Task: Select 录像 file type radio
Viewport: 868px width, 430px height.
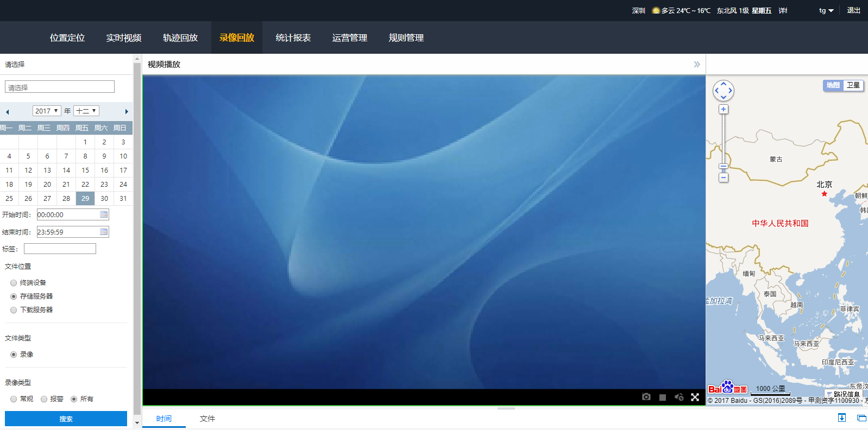Action: (x=14, y=355)
